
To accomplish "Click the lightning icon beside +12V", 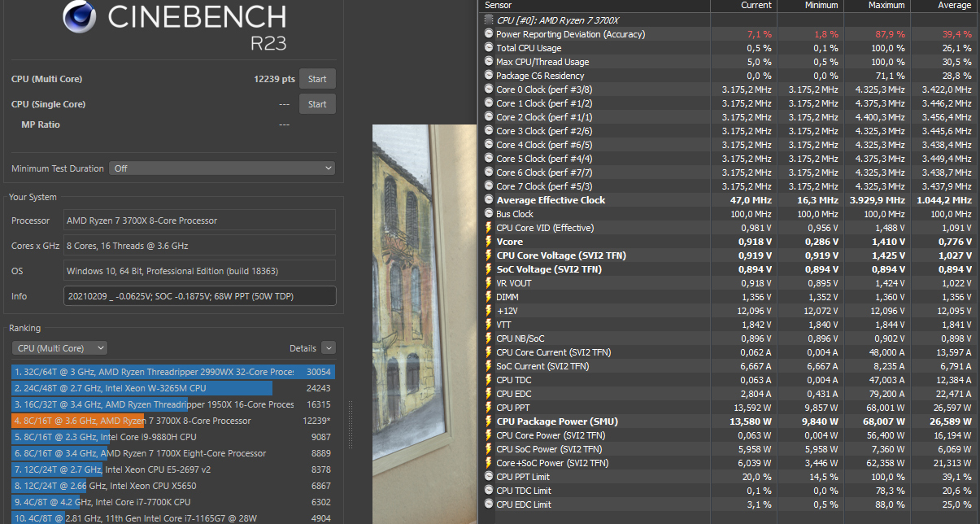I will click(x=489, y=311).
